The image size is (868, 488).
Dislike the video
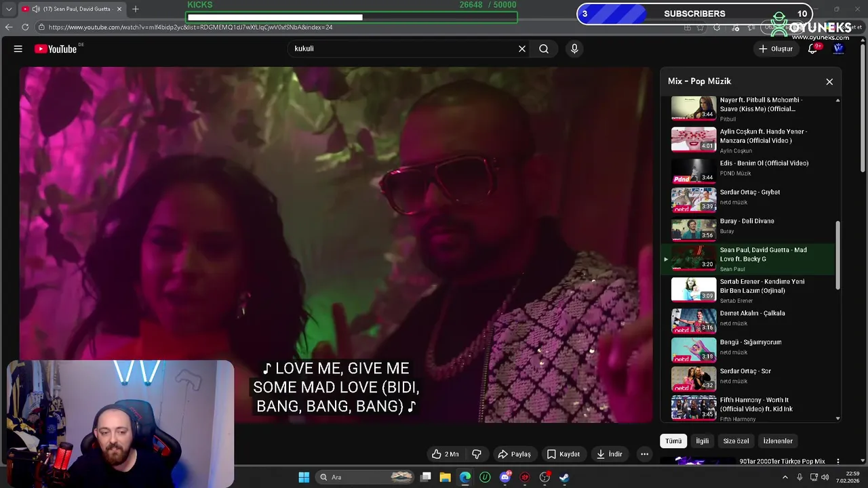[477, 454]
